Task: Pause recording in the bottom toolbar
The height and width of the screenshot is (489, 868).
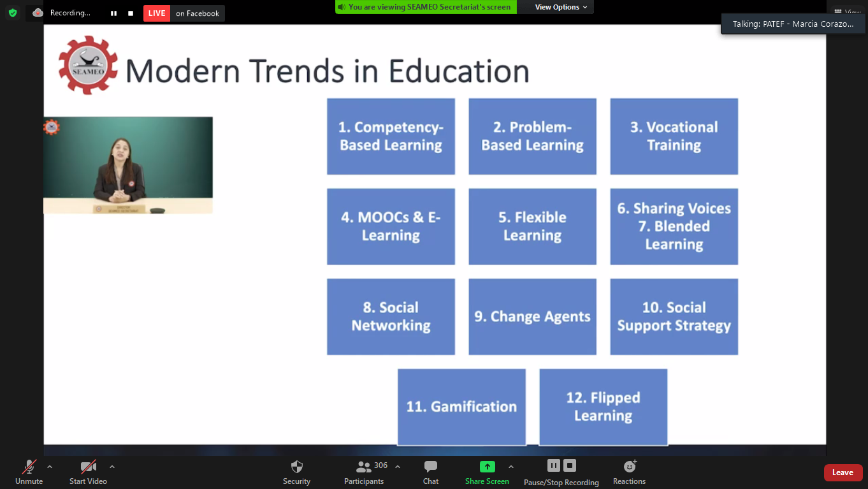Action: point(553,465)
